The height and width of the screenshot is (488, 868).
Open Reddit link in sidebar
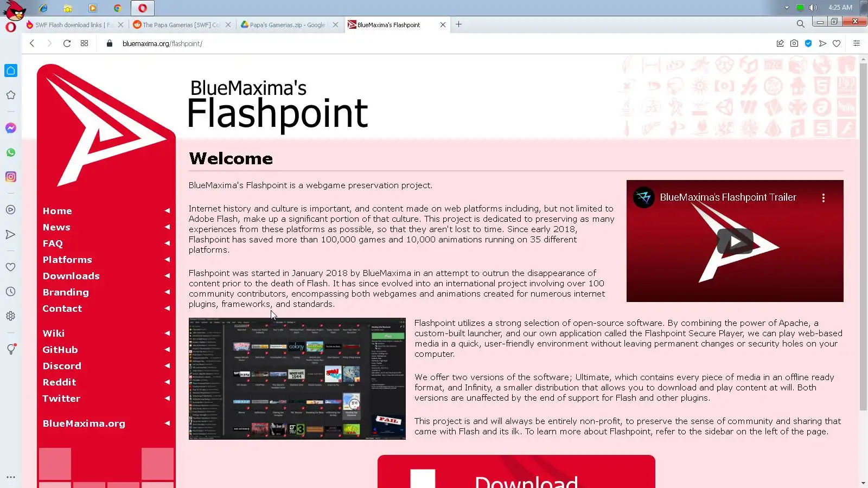[59, 382]
